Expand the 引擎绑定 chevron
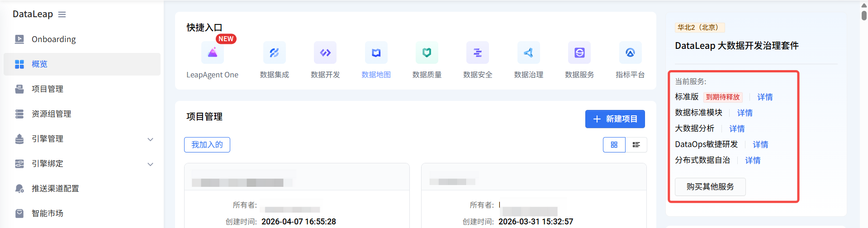 pos(151,164)
